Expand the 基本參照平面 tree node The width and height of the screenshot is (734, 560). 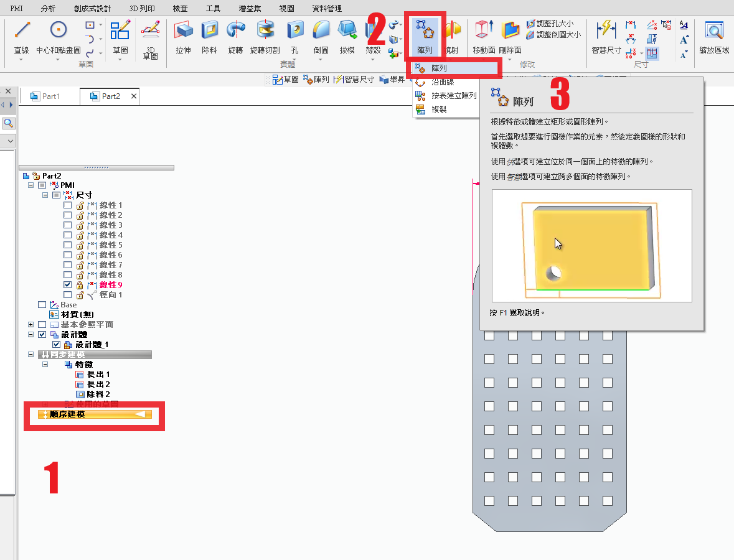click(31, 325)
